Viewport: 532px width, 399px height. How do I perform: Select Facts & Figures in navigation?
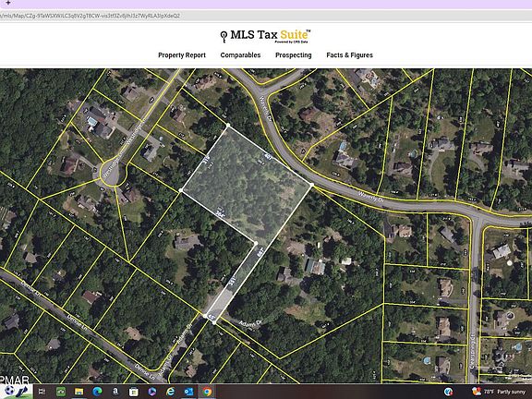pos(349,55)
